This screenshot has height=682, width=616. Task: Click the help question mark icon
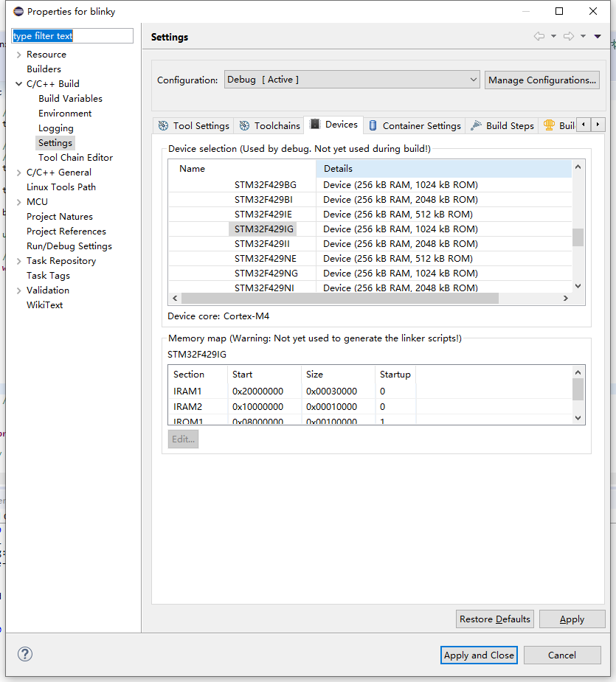[x=25, y=654]
